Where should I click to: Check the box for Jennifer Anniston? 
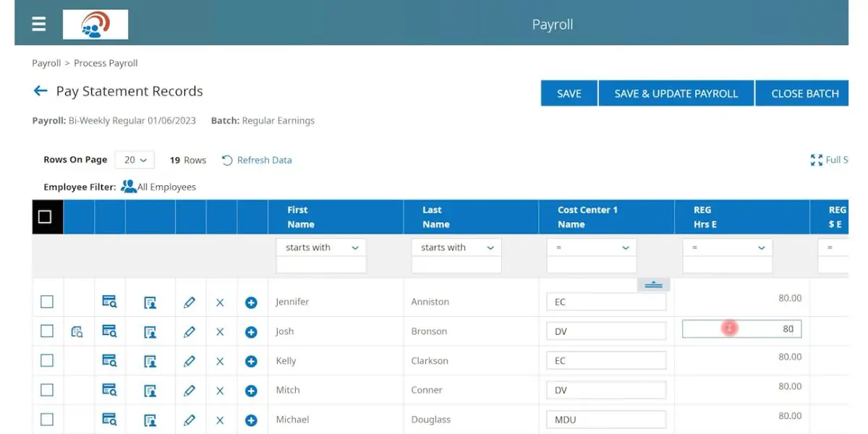(x=47, y=302)
